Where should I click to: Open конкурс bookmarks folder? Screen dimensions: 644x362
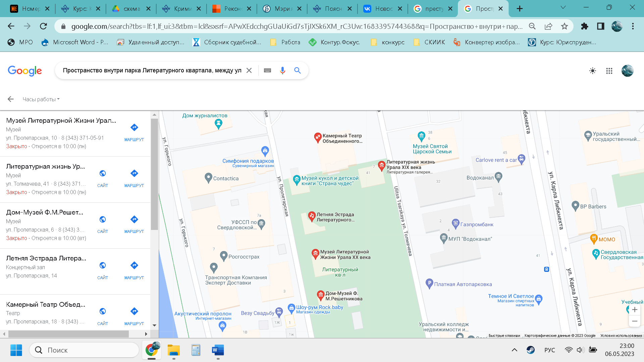[x=388, y=42]
